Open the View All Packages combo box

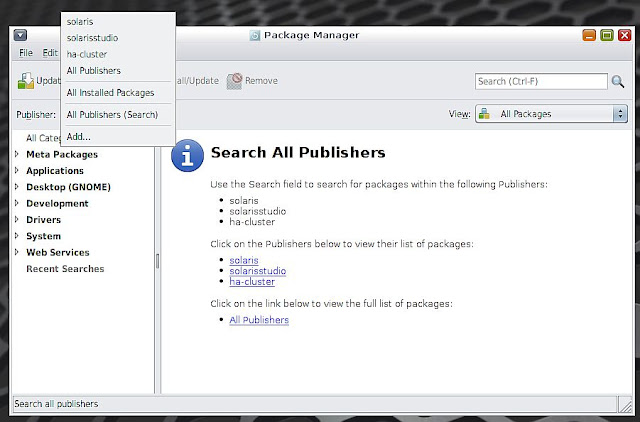(x=551, y=114)
